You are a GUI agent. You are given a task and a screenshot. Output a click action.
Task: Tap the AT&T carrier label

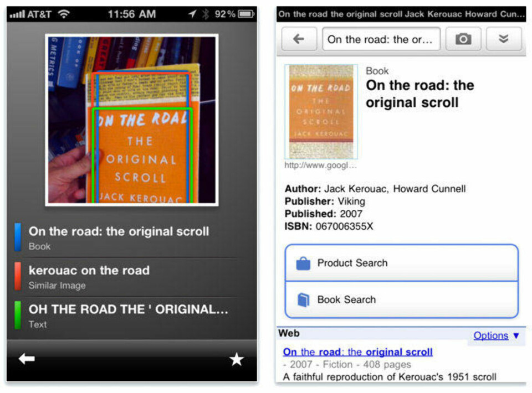[39, 14]
